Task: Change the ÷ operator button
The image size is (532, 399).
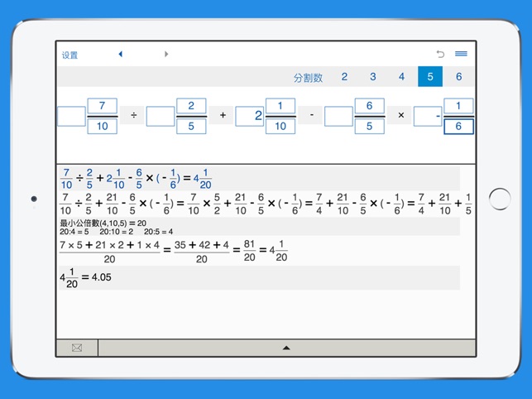Action: point(133,115)
